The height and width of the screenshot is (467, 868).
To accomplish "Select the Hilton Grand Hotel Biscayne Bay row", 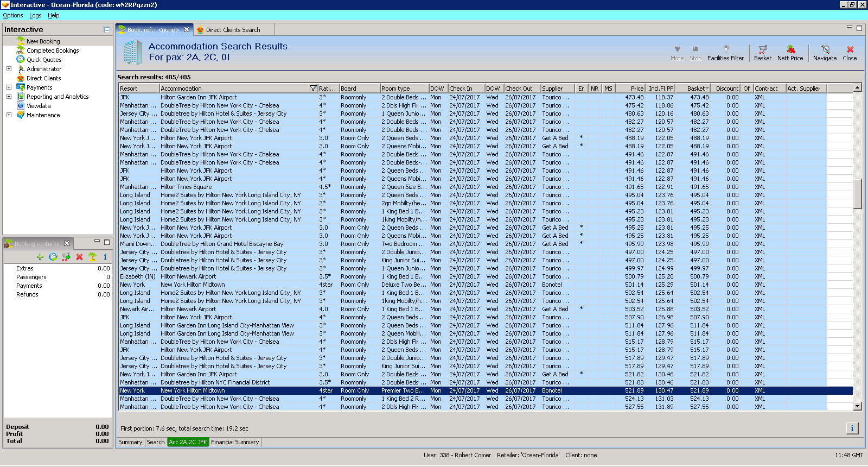I will tap(486, 244).
